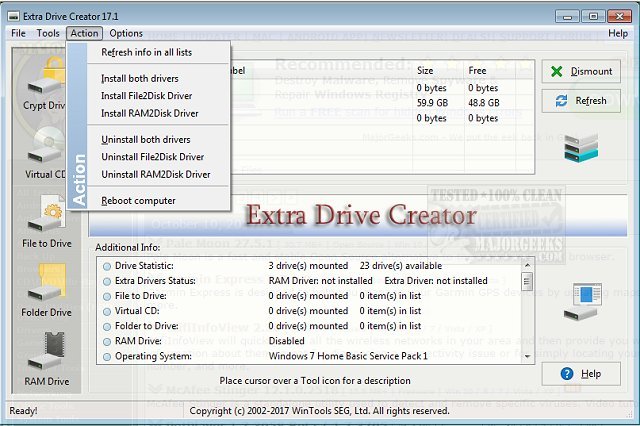Open the File menu

(18, 33)
